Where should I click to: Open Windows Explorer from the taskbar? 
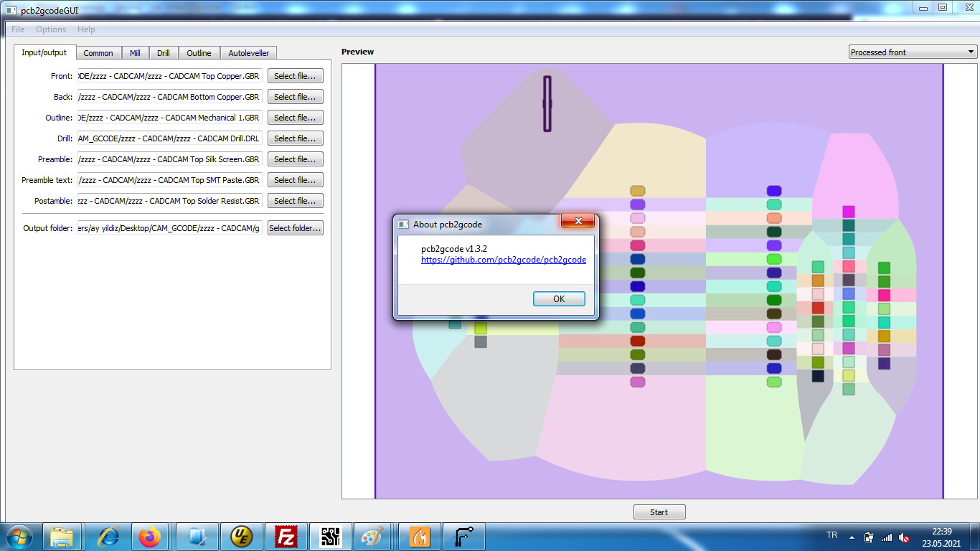(63, 536)
